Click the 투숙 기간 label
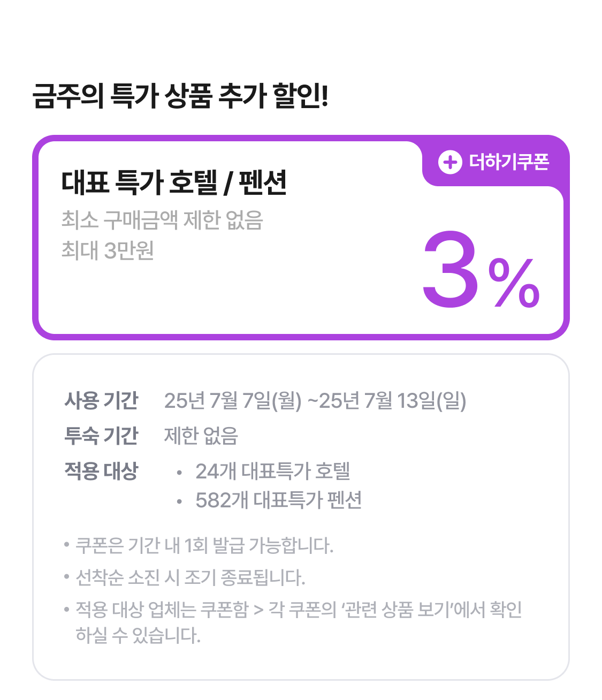This screenshot has width=602, height=700. [101, 436]
